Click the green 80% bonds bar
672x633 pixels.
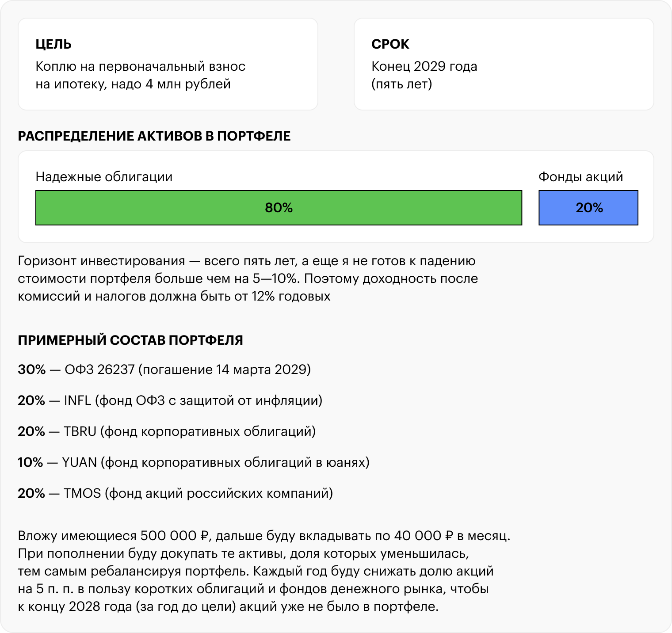279,208
